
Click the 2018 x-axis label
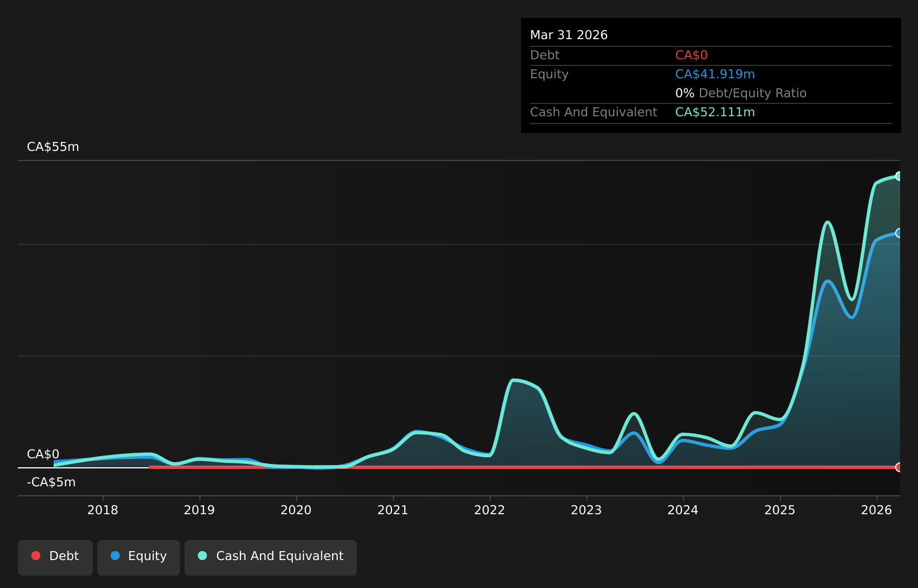[103, 510]
